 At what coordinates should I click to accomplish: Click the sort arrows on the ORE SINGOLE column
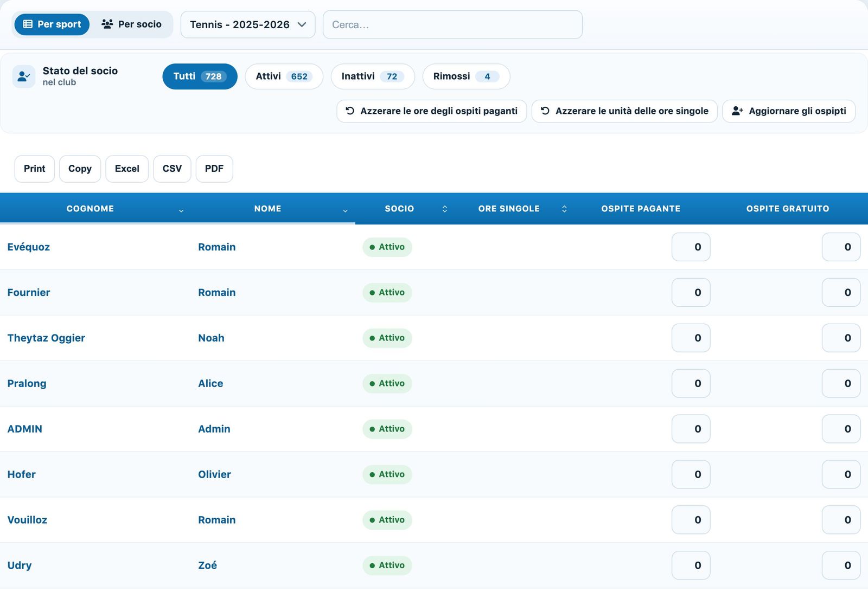[564, 209]
